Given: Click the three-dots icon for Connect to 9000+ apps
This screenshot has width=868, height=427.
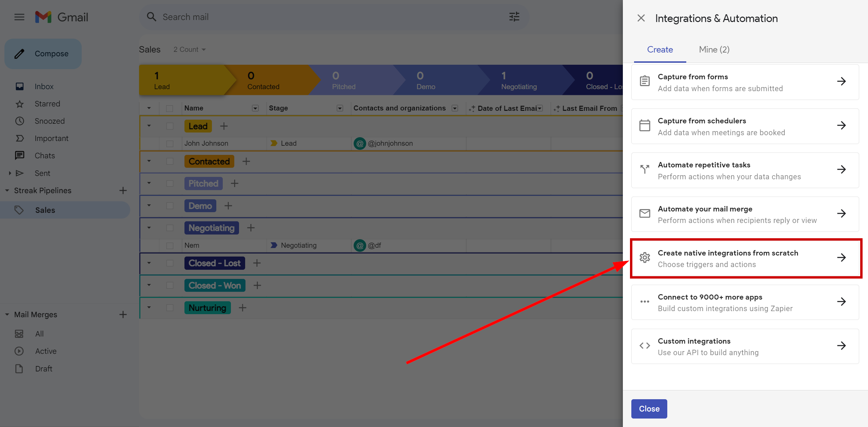Looking at the screenshot, I should click(x=645, y=301).
